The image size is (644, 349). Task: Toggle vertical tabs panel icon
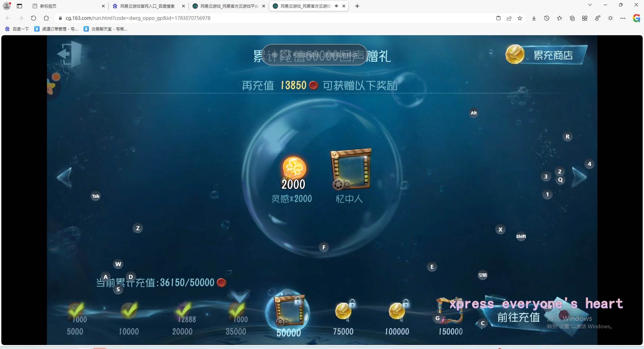pos(19,6)
